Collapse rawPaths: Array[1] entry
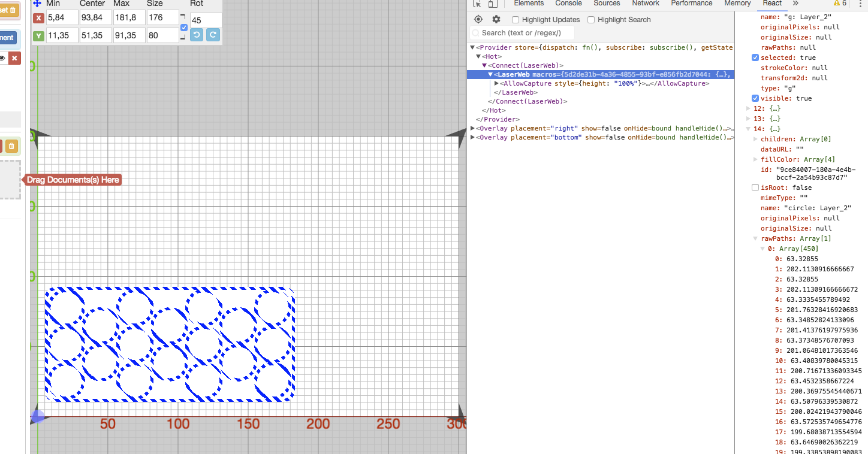This screenshot has height=454, width=868. click(x=755, y=238)
